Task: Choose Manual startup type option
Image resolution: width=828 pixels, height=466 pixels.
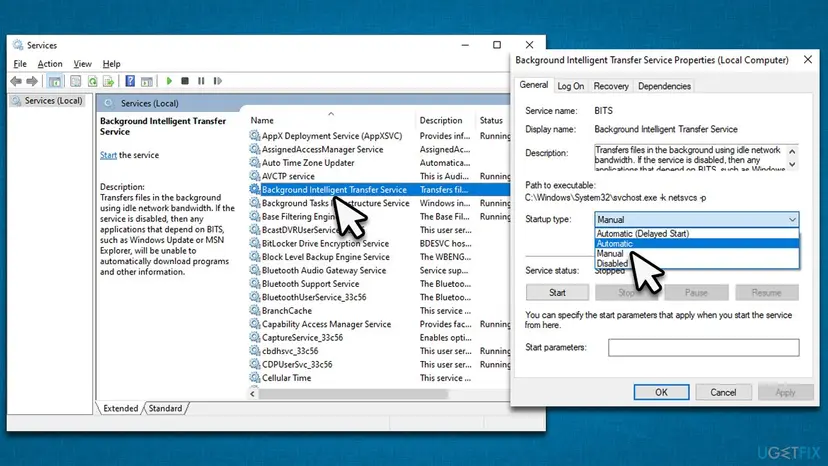Action: point(697,254)
